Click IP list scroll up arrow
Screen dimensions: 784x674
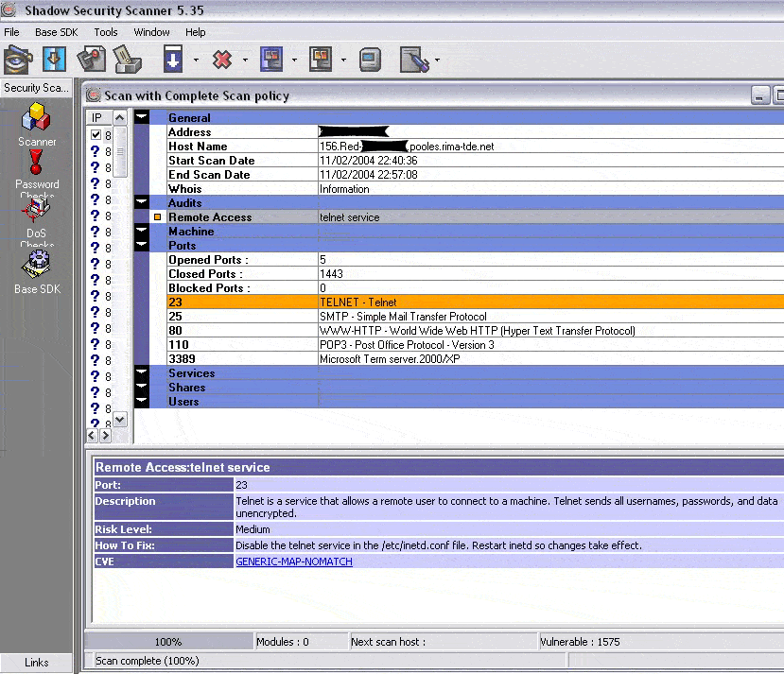(x=120, y=118)
